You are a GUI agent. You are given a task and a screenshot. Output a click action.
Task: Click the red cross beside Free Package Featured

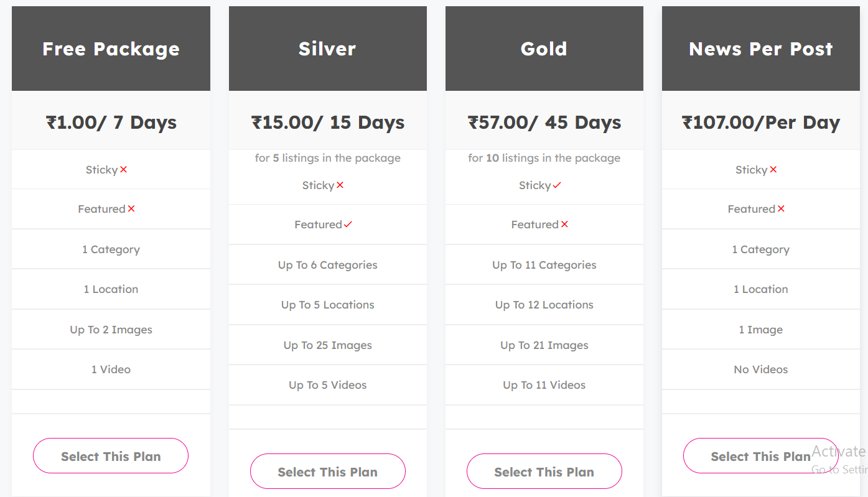click(131, 209)
